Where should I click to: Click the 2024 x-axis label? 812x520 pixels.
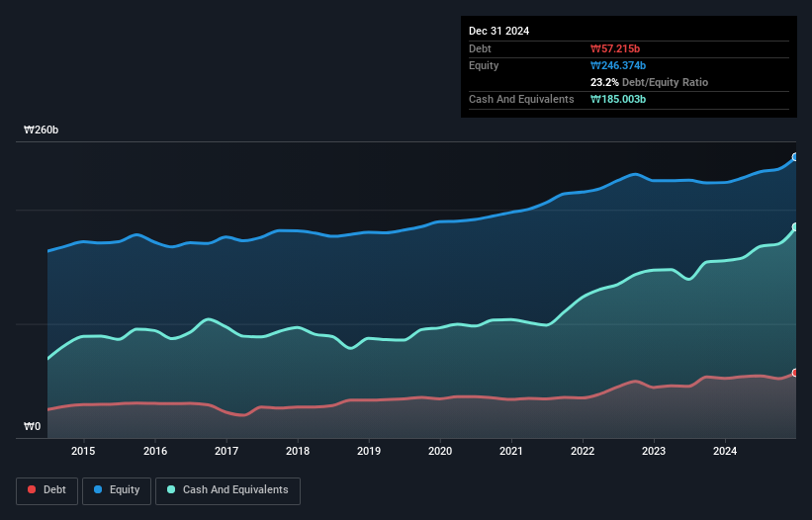725,451
